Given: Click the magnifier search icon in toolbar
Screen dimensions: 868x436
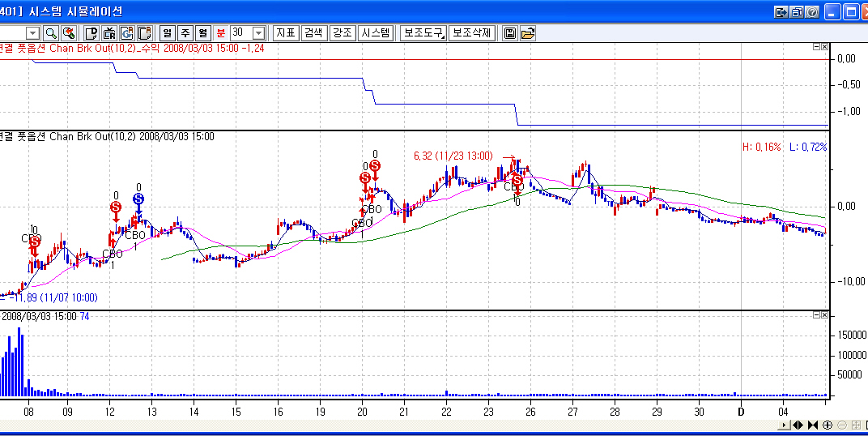Looking at the screenshot, I should [50, 33].
